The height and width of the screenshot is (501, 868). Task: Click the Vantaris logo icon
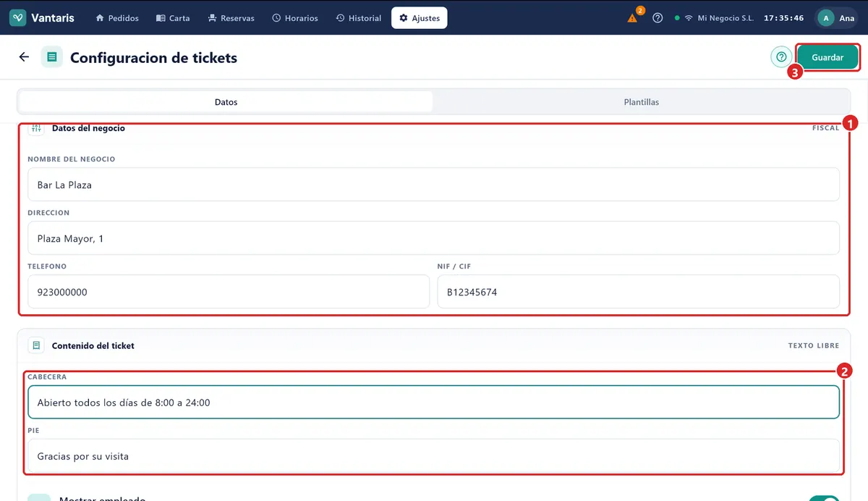18,18
